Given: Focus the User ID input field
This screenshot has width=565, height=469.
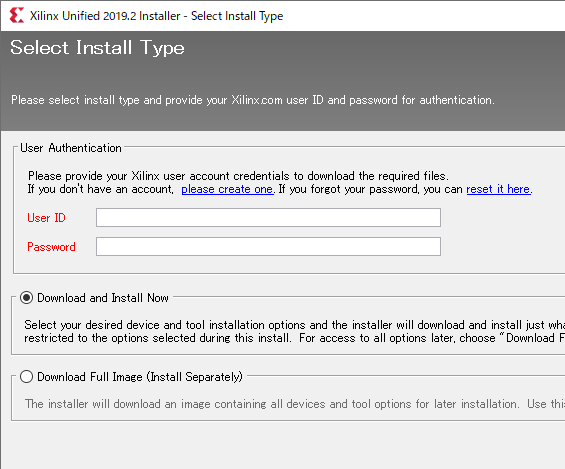Looking at the screenshot, I should (268, 218).
